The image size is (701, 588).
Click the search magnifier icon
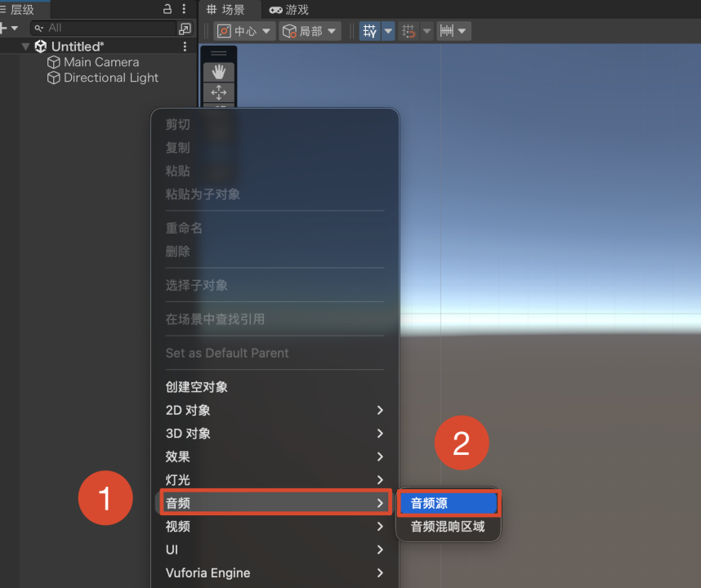[39, 28]
